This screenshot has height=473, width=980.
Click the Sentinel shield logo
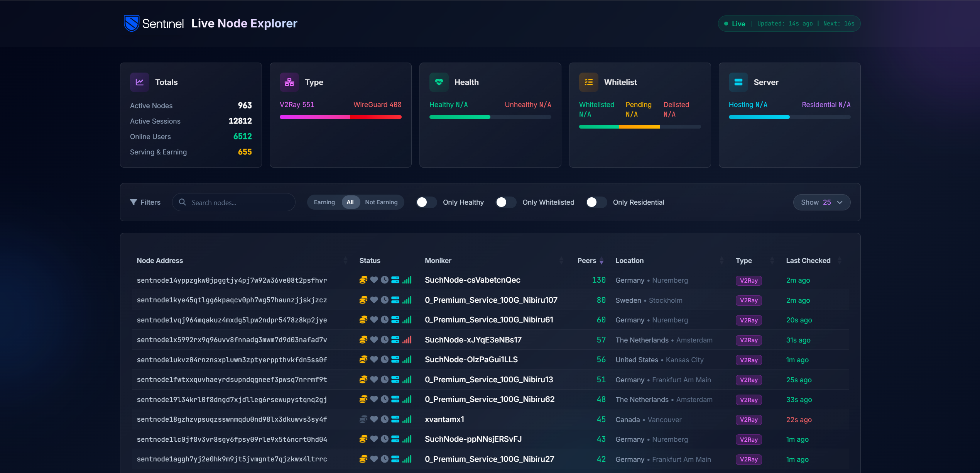(x=131, y=23)
